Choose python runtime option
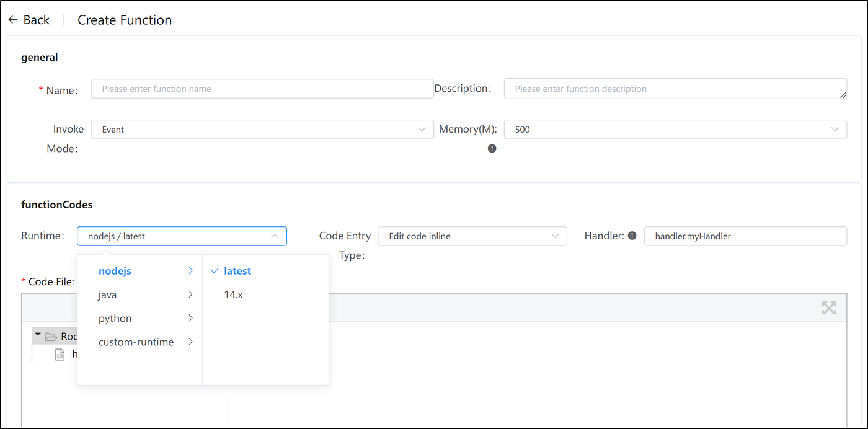This screenshot has width=868, height=429. [115, 318]
